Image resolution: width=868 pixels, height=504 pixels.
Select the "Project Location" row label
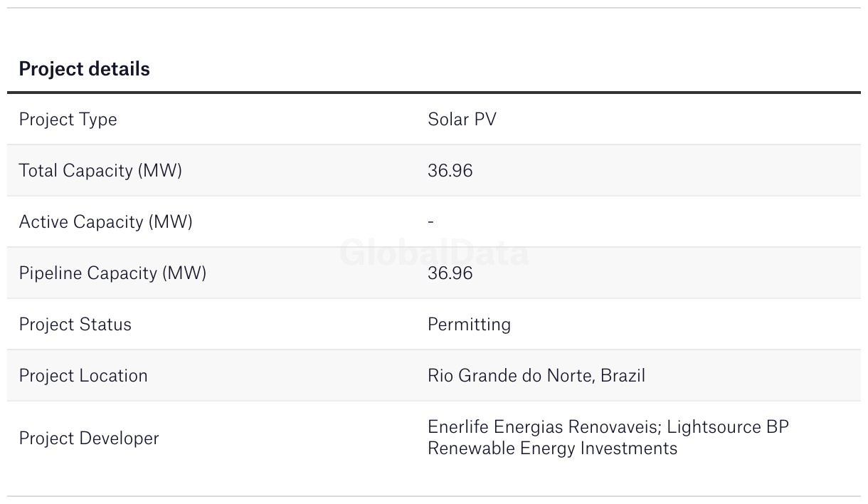[83, 376]
